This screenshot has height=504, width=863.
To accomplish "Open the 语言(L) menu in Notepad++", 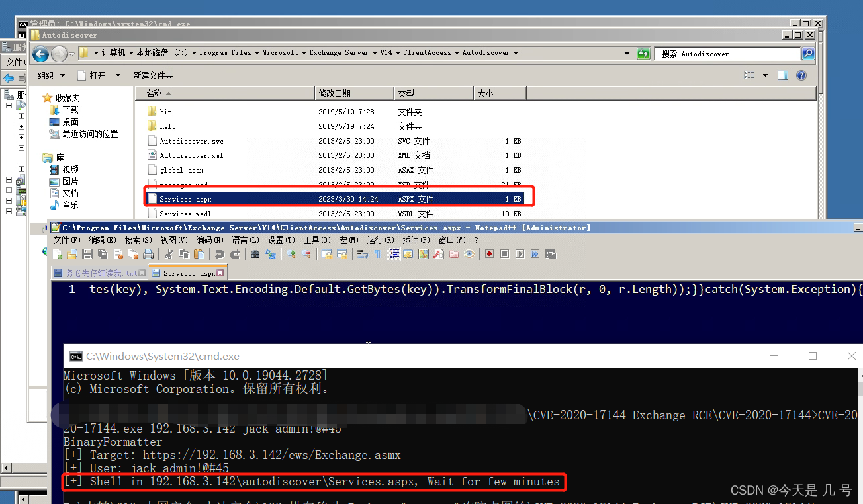I will [x=246, y=240].
